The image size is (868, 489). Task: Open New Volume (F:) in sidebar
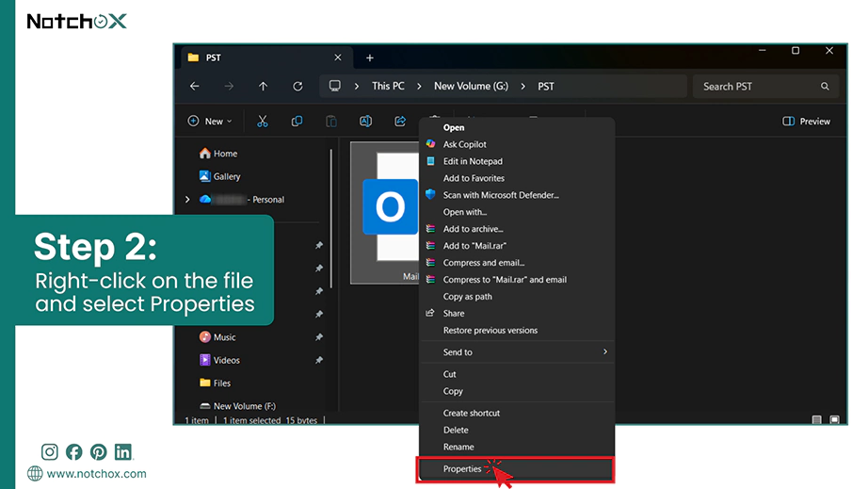[x=237, y=406]
